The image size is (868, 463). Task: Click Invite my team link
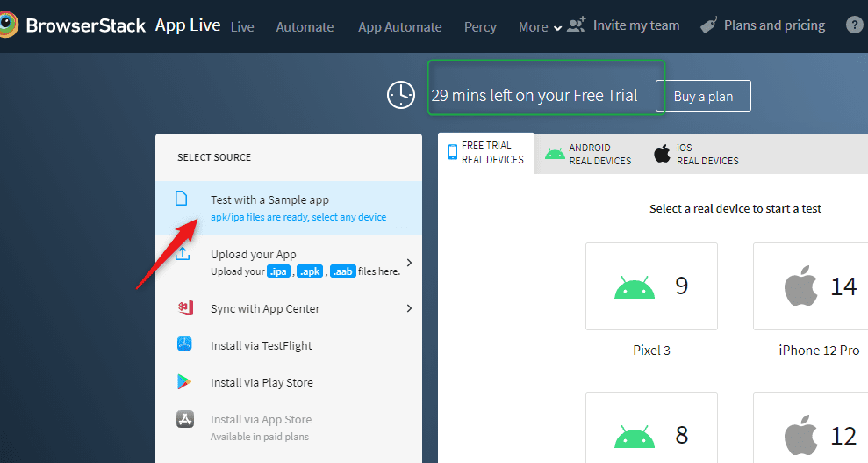pos(624,25)
